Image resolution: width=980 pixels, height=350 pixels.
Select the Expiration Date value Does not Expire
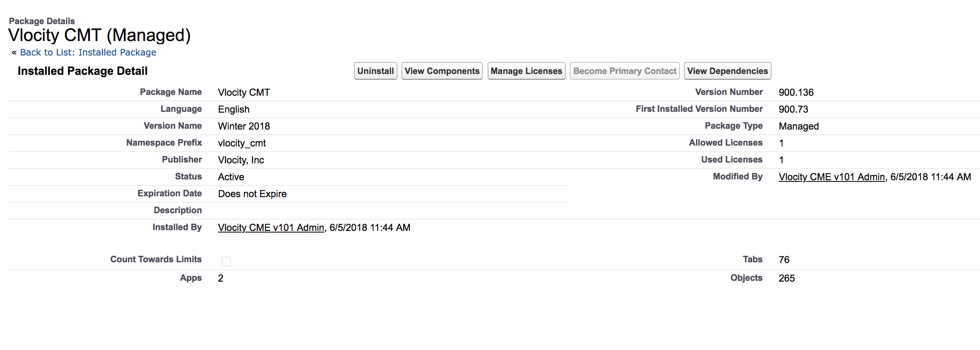click(252, 194)
